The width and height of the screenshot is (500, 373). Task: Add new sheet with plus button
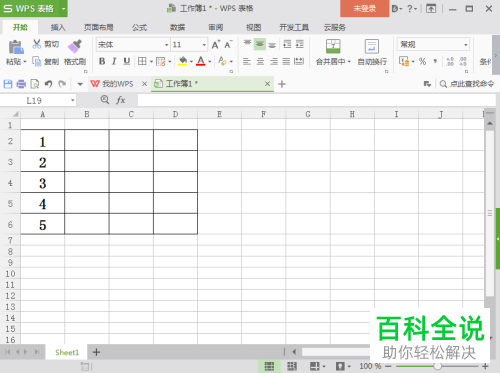pyautogui.click(x=96, y=352)
